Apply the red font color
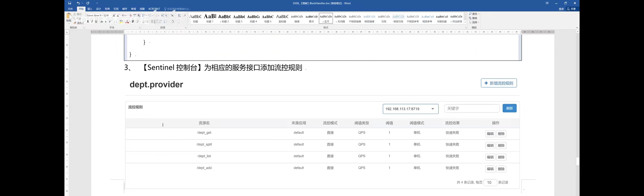Viewport: 644px width, 196px height. (127, 22)
